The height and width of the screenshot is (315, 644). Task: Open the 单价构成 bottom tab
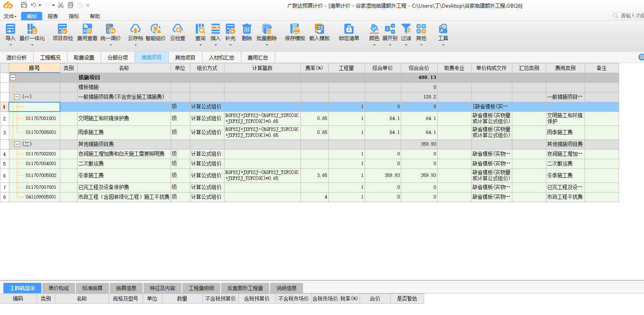[59, 288]
